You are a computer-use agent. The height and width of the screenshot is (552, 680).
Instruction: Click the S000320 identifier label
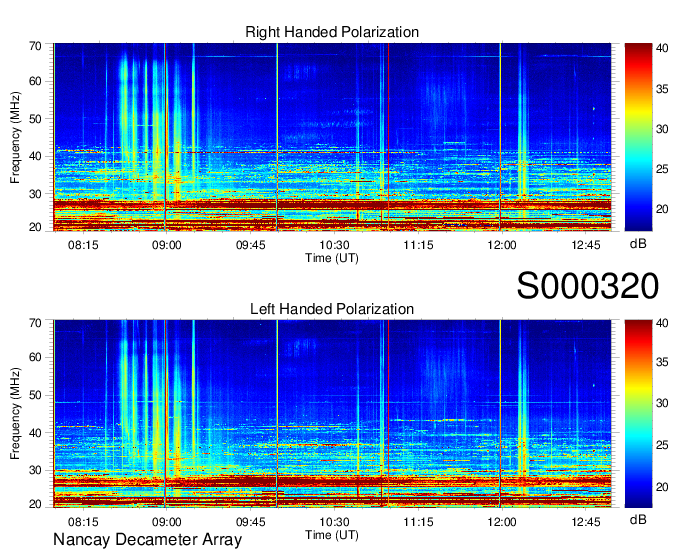[x=588, y=286]
